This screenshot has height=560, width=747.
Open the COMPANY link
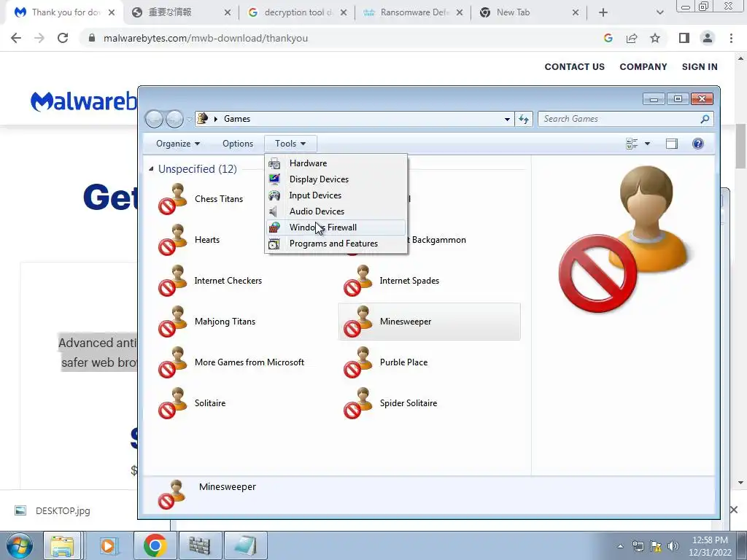[643, 66]
